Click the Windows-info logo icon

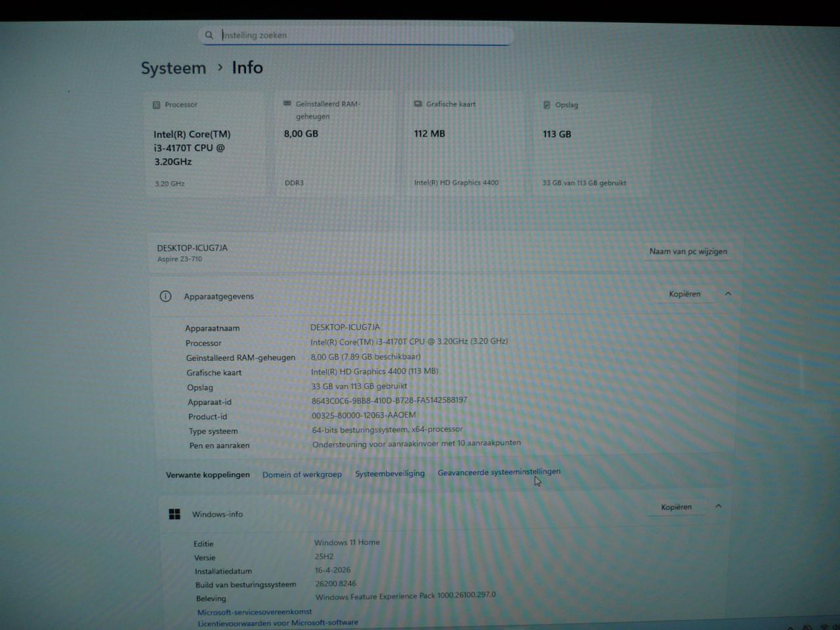click(x=175, y=514)
